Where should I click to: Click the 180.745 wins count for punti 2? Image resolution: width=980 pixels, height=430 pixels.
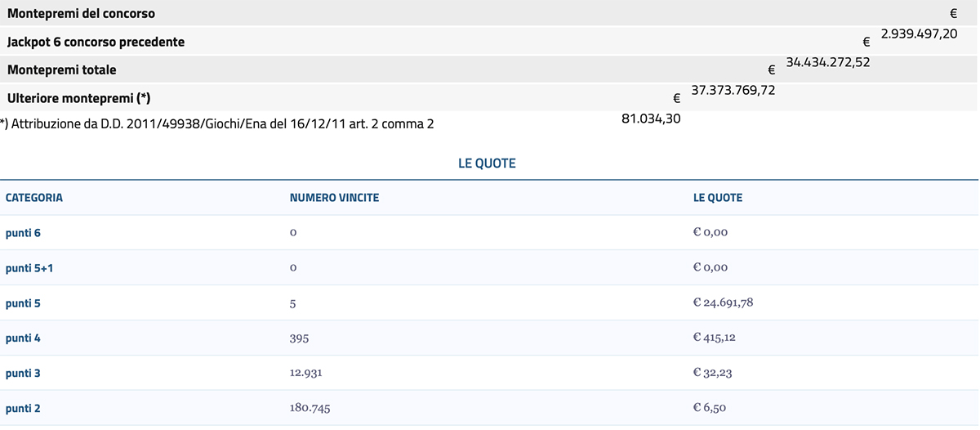point(310,408)
